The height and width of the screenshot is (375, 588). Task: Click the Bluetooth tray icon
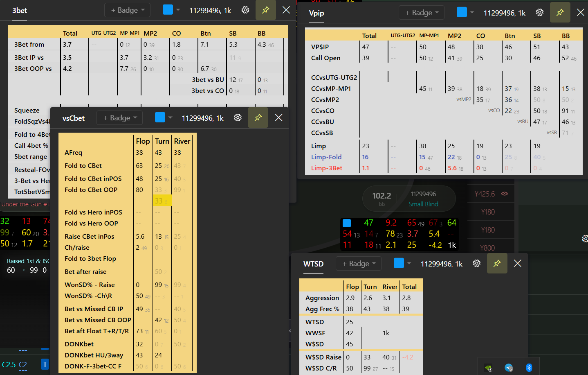pyautogui.click(x=529, y=367)
